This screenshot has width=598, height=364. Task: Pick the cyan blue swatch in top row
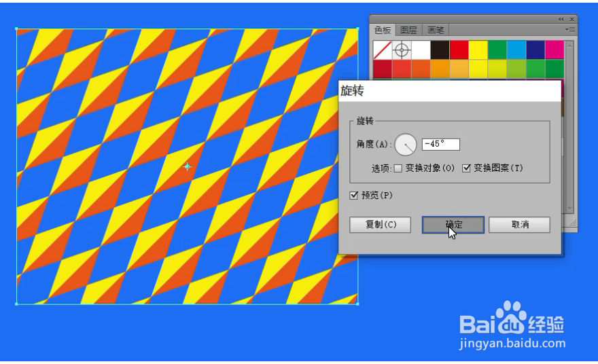[516, 50]
